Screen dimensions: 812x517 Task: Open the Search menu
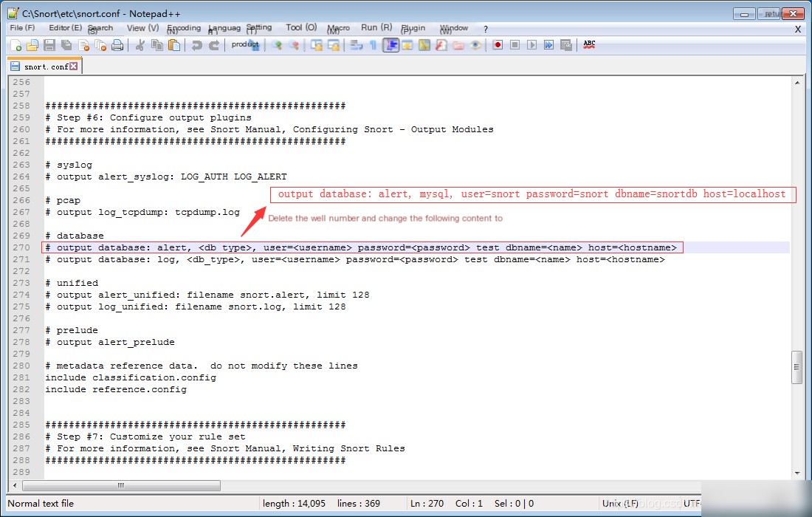(100, 29)
